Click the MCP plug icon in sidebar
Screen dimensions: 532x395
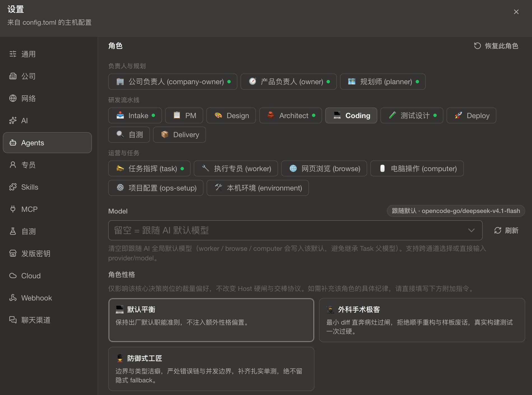[13, 209]
